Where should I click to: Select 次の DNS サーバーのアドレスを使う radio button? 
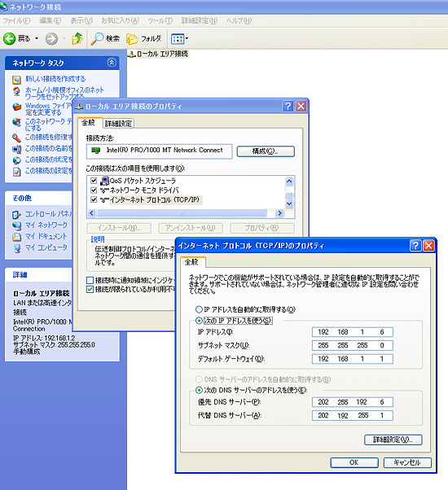pos(199,390)
